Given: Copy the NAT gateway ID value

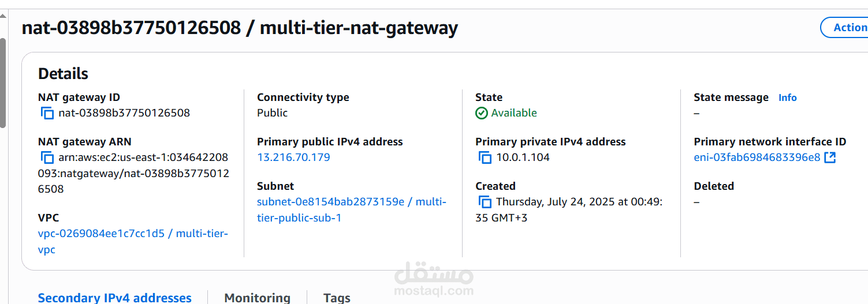Looking at the screenshot, I should click(x=47, y=113).
